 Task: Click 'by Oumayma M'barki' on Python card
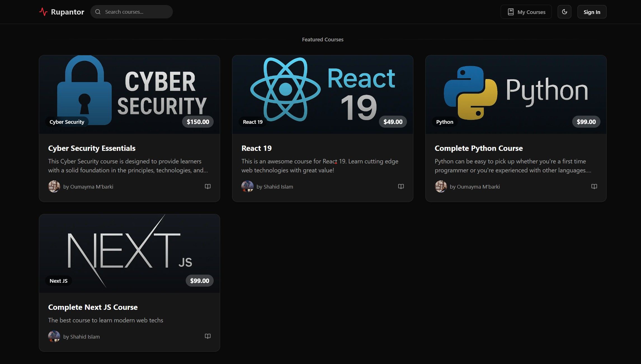pyautogui.click(x=475, y=187)
